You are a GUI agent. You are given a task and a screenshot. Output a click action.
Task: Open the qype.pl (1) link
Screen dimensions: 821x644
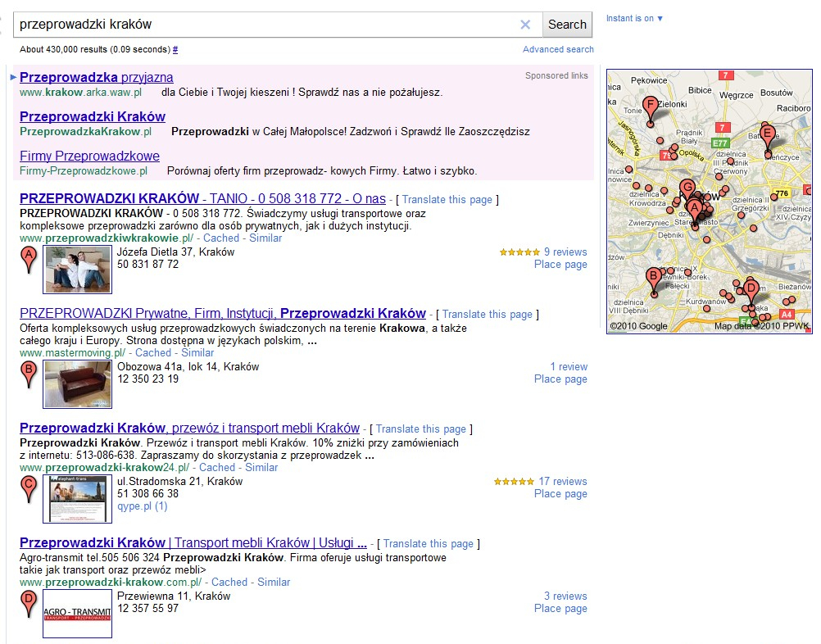[143, 506]
